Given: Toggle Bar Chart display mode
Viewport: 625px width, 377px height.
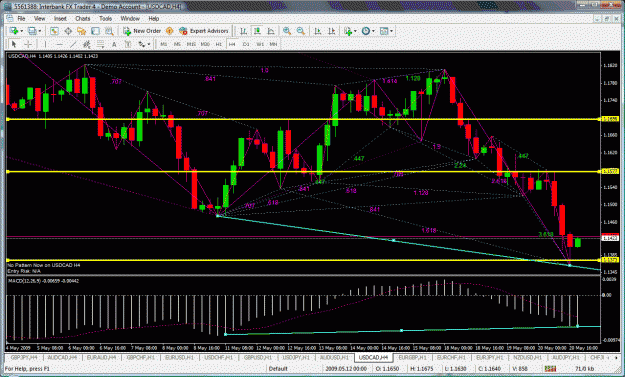Looking at the screenshot, I should pos(243,31).
